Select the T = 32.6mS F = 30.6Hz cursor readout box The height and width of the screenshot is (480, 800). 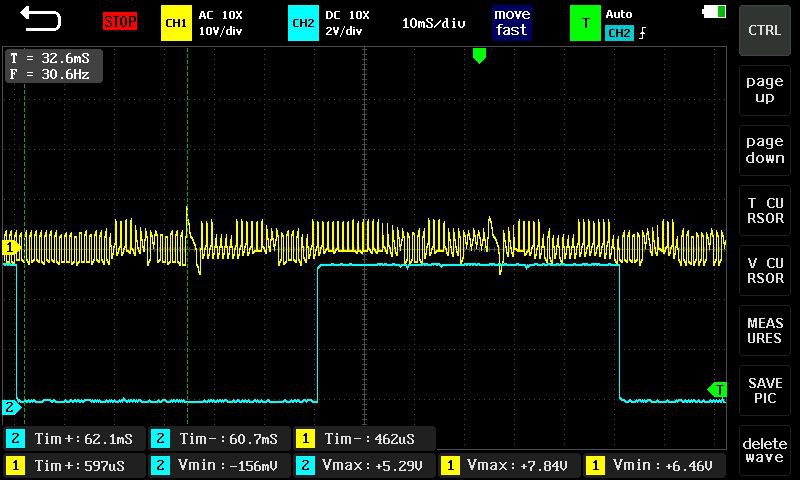point(54,66)
